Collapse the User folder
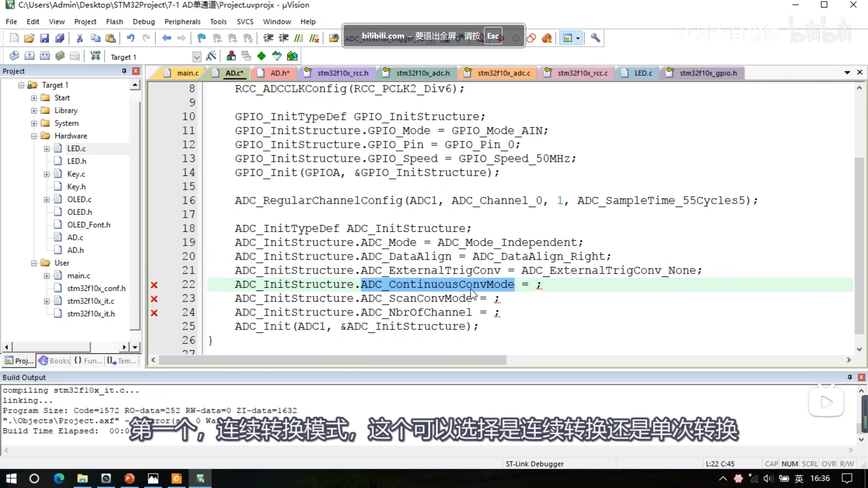 (x=34, y=263)
